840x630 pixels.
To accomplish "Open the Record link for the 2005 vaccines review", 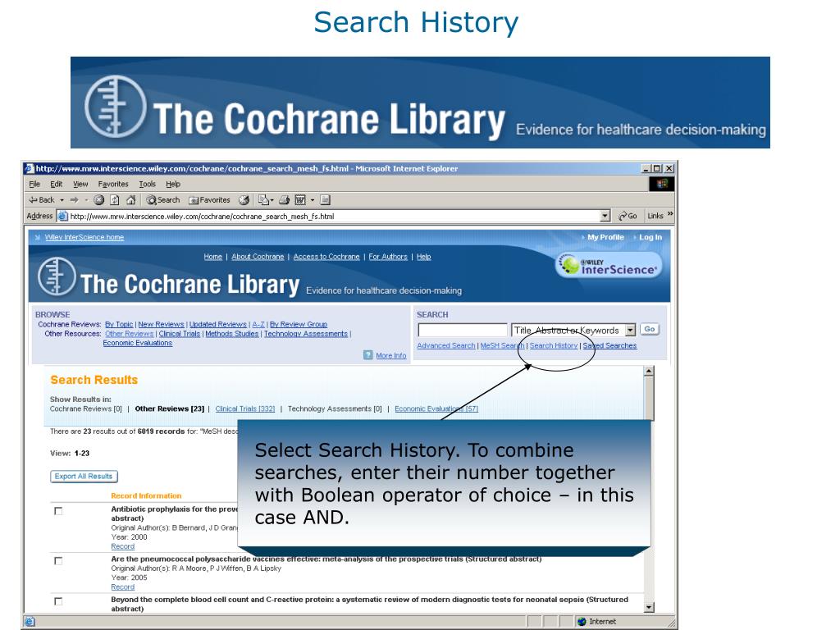I will pos(123,587).
